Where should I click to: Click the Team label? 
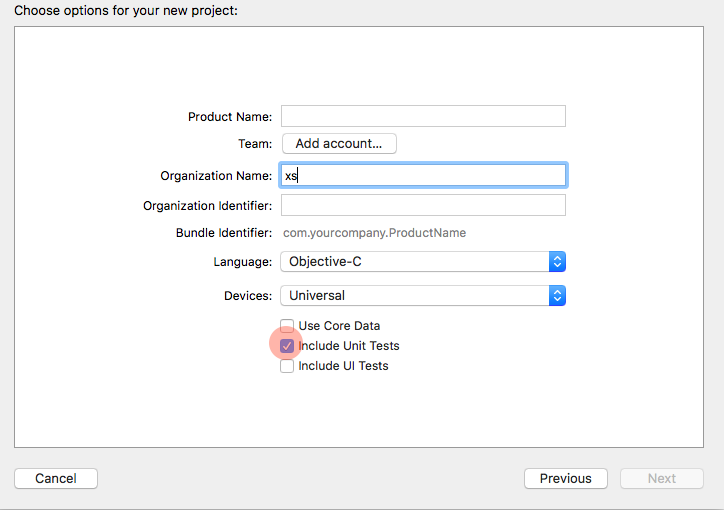(254, 144)
